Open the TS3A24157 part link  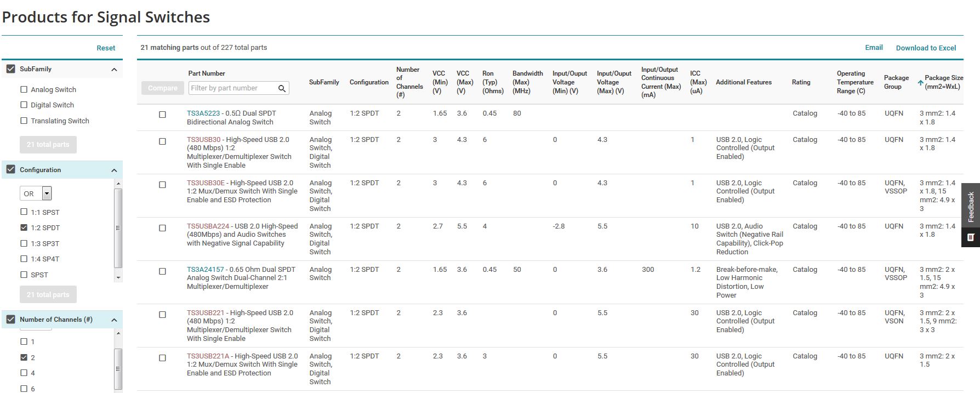[x=206, y=270]
